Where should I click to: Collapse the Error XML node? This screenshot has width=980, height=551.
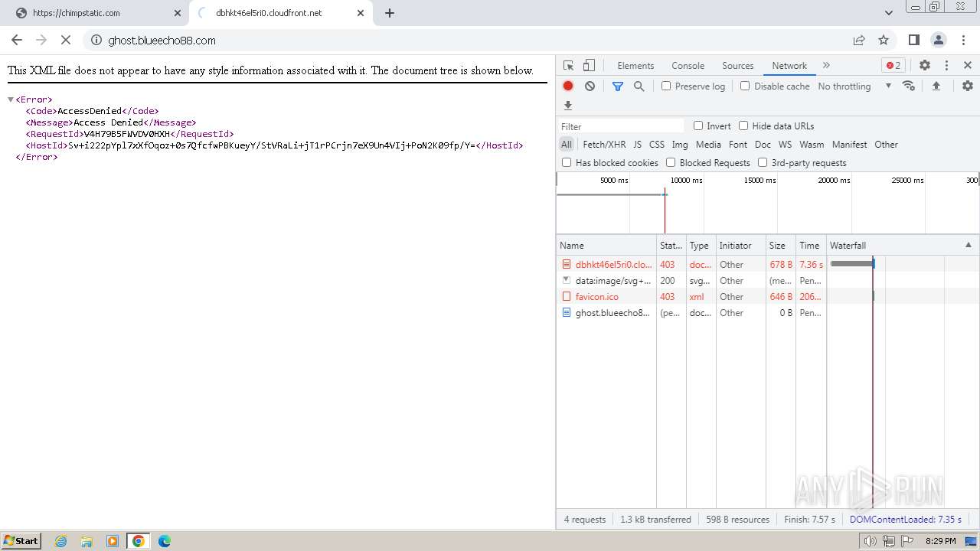(11, 99)
